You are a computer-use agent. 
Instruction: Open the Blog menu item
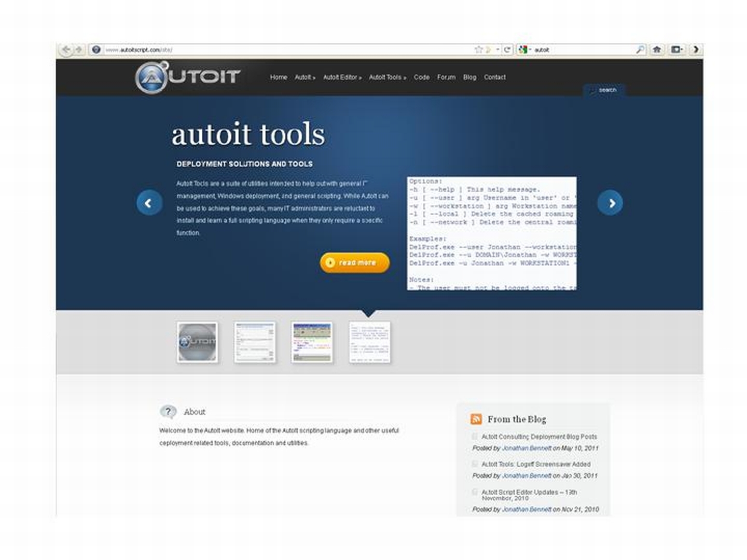pyautogui.click(x=469, y=77)
